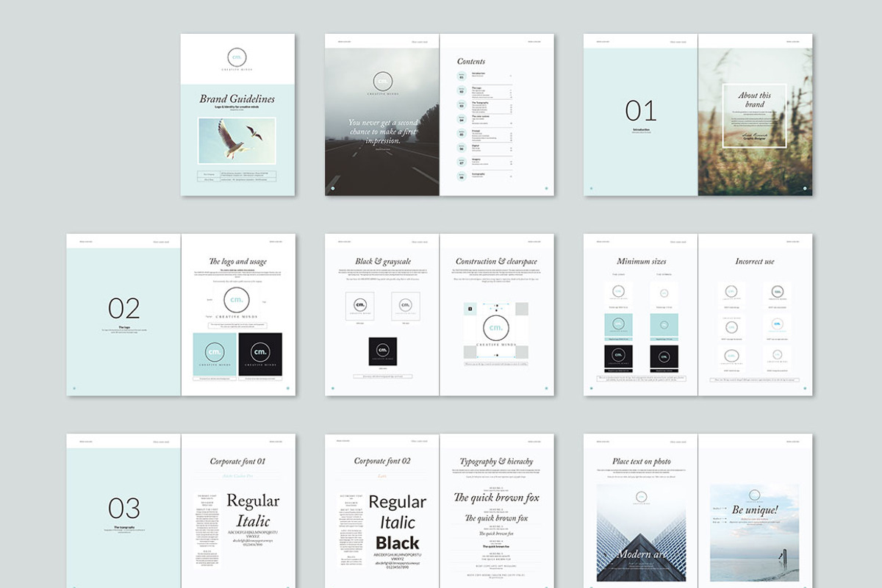Open the Brand Guidelines cover page
The width and height of the screenshot is (882, 588).
[x=237, y=115]
